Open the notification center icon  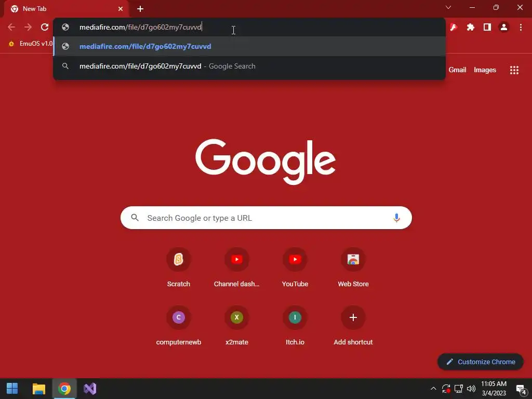click(521, 389)
